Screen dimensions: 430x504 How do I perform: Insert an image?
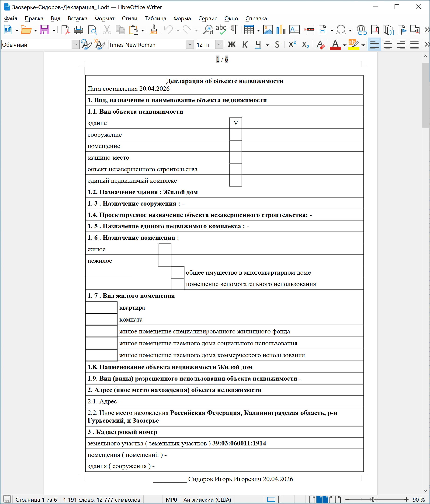(268, 30)
